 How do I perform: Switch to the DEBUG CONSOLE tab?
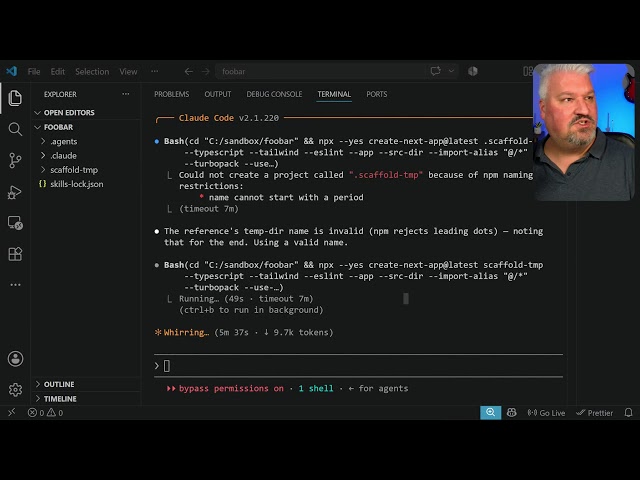[x=274, y=94]
